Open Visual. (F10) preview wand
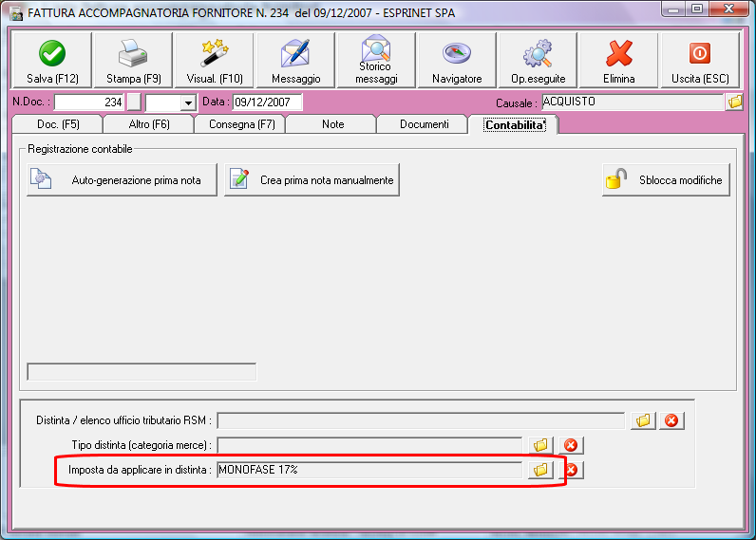The width and height of the screenshot is (756, 540). (x=215, y=61)
